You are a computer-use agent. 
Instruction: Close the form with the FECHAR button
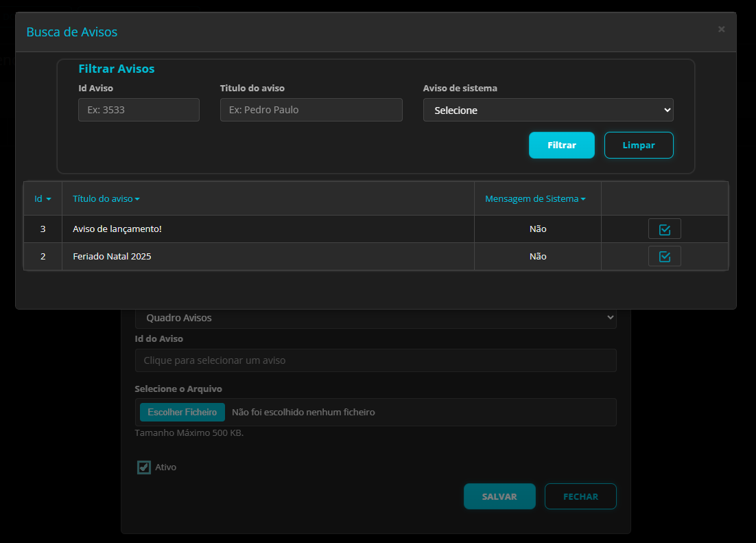tap(580, 496)
